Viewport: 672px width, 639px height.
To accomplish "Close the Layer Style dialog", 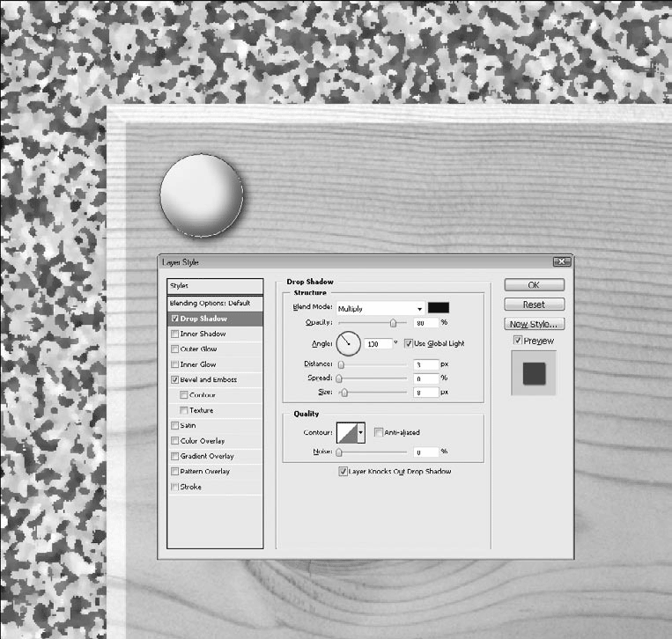I will coord(561,261).
